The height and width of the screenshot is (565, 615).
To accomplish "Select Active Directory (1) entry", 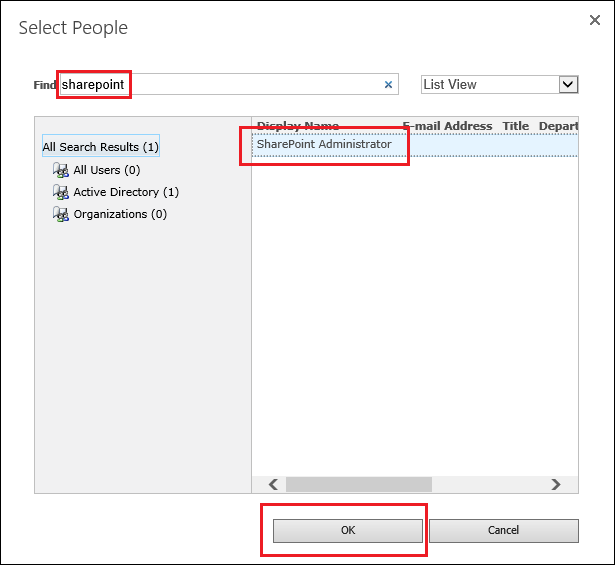I will (x=126, y=192).
